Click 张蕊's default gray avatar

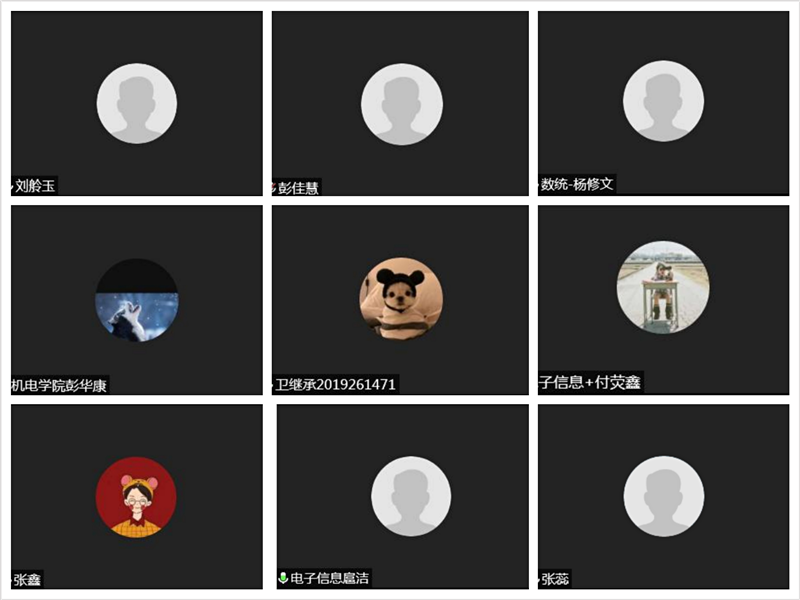[x=664, y=496]
